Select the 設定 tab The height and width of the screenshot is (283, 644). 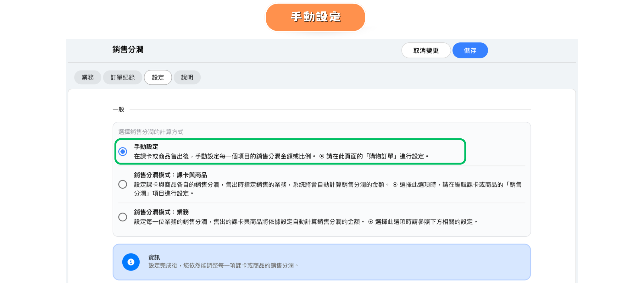click(158, 77)
